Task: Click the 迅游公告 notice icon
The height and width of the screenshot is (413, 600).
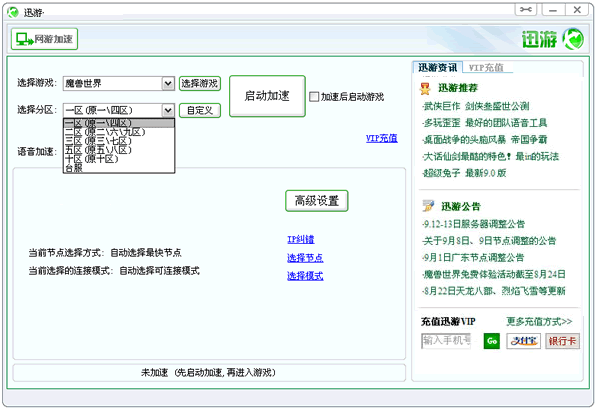Action: 428,207
